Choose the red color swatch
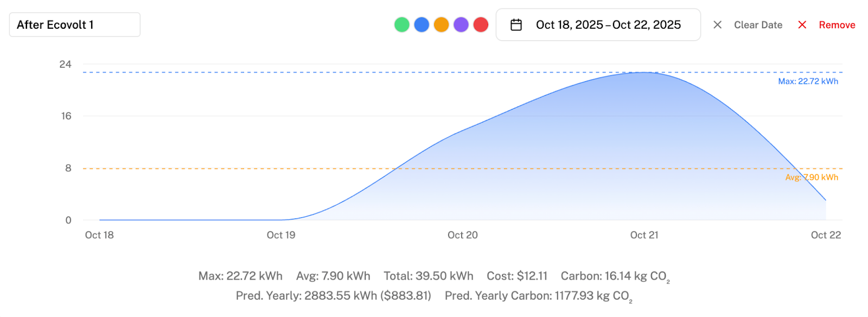Image resolution: width=868 pixels, height=317 pixels. pos(481,25)
